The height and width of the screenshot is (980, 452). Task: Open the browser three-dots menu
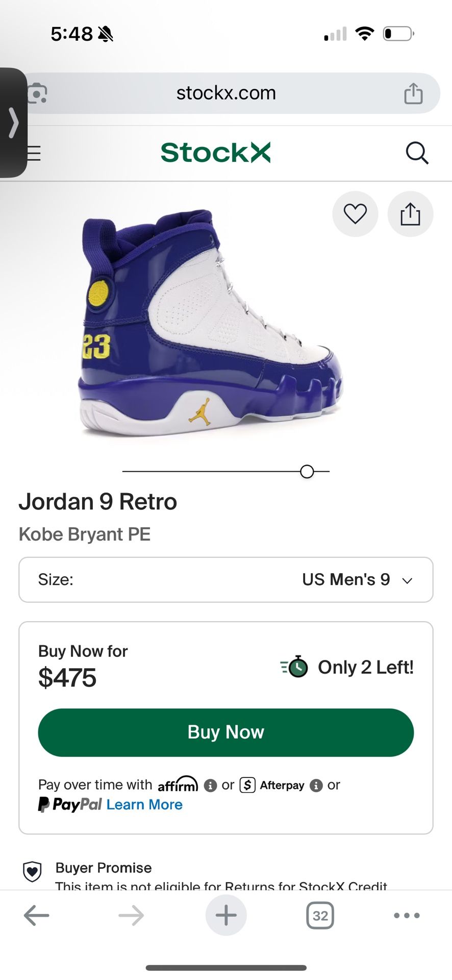407,916
